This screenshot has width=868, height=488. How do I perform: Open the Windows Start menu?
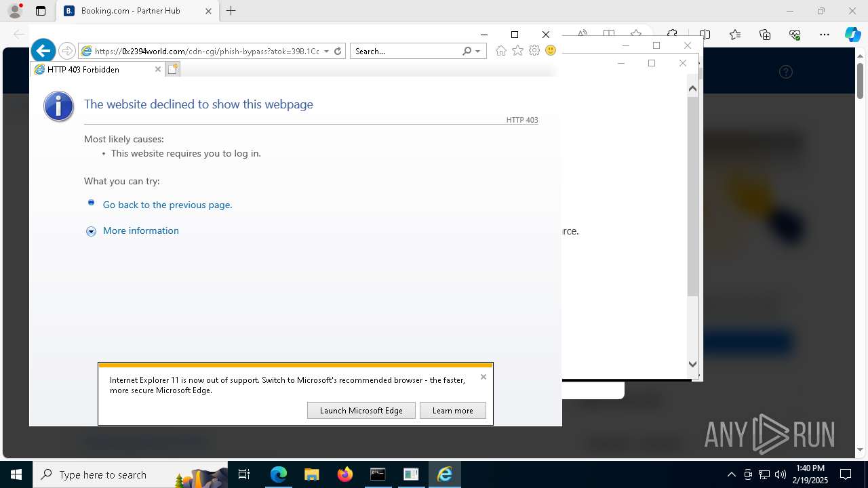pos(16,474)
